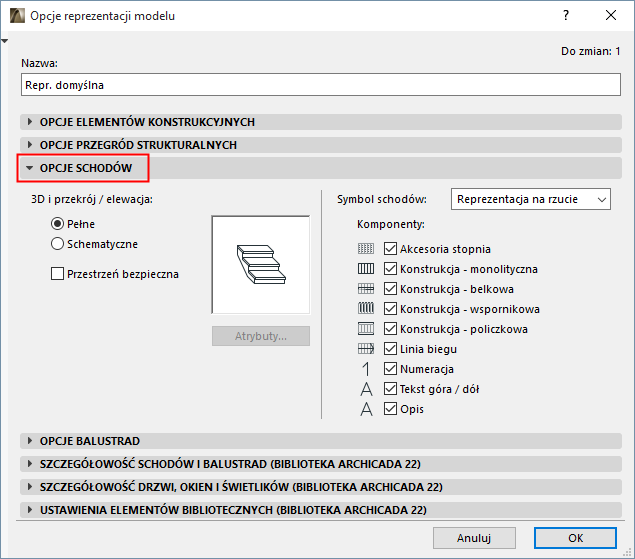This screenshot has height=559, width=635.
Task: Click the Opis letter icon
Action: (366, 409)
